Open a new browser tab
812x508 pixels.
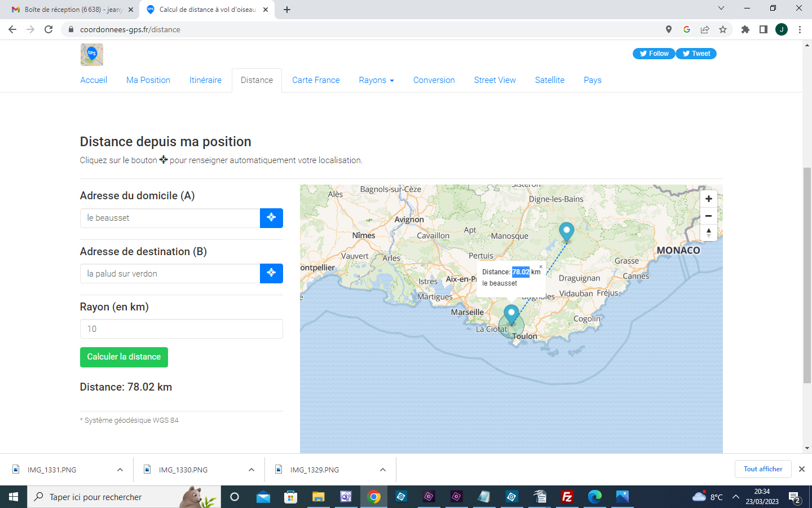[287, 10]
